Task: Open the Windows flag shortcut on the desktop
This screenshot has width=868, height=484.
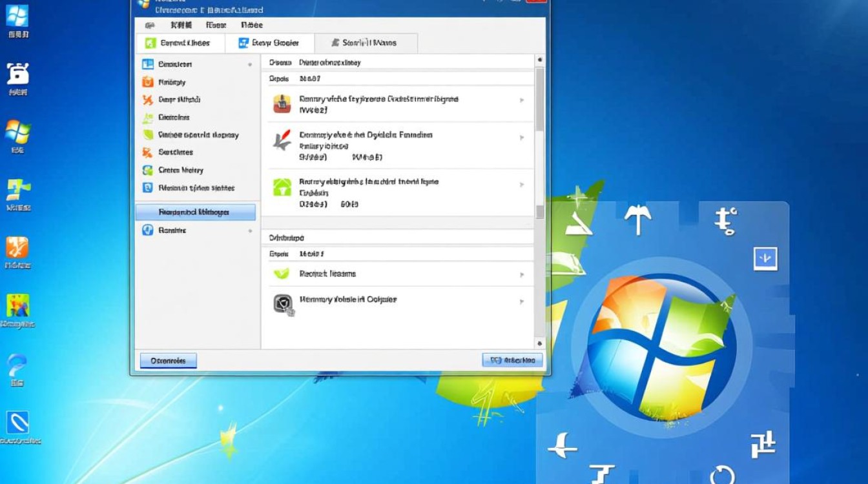Action: click(17, 132)
